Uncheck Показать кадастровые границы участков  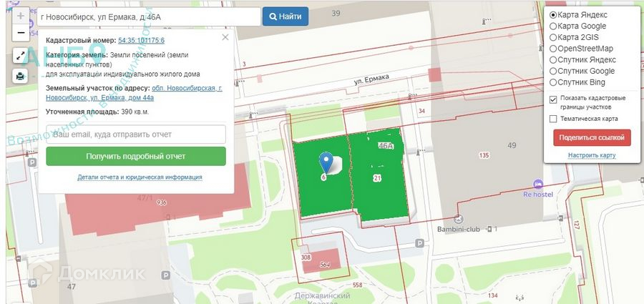553,99
